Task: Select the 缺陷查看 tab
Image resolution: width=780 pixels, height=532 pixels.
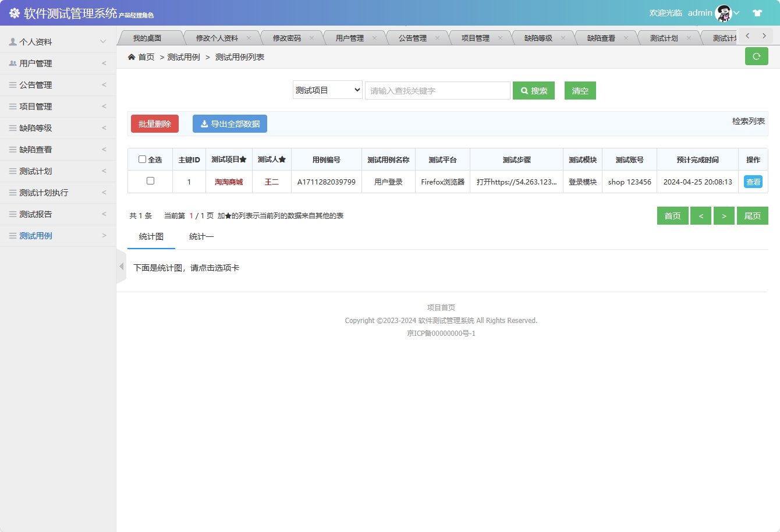Action: (600, 36)
